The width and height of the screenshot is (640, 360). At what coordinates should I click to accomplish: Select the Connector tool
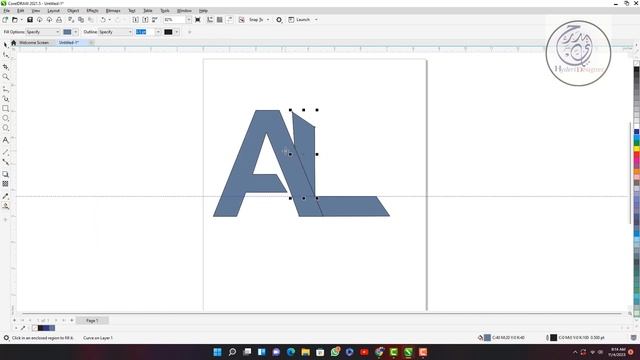pyautogui.click(x=5, y=162)
